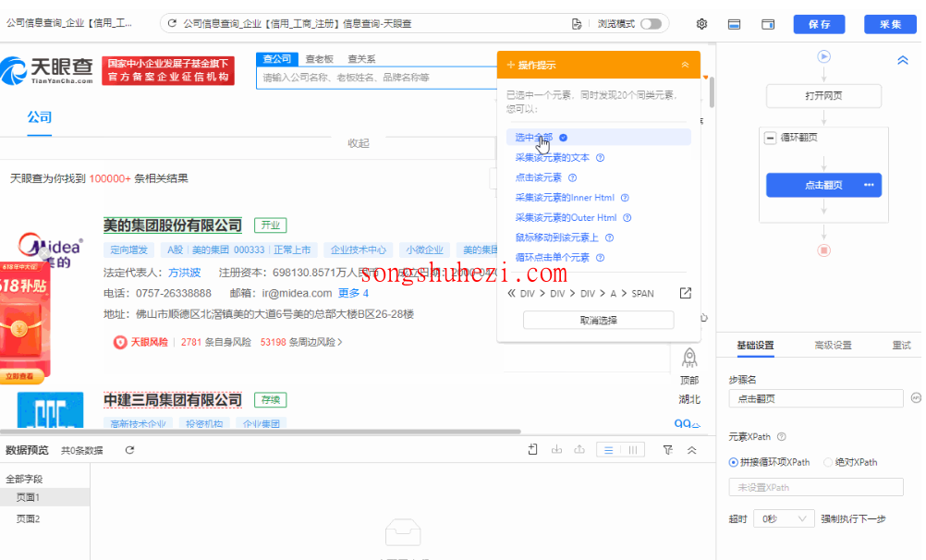This screenshot has height=560, width=926.
Task: Open help icon beside 循环点击单个元素
Action: [600, 258]
